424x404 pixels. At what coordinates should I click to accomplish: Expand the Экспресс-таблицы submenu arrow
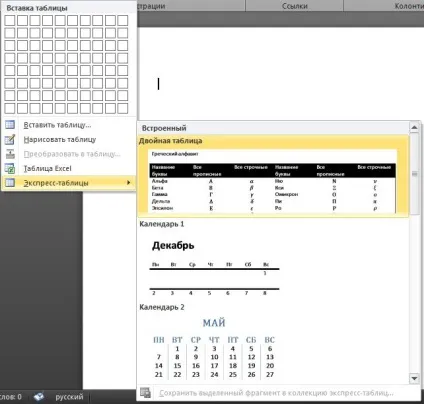(x=129, y=183)
